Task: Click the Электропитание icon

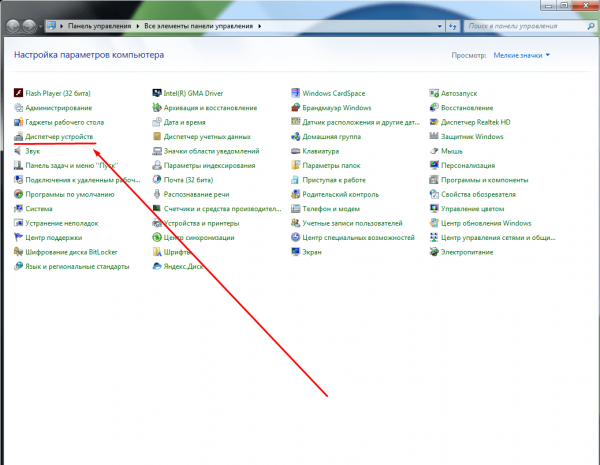Action: click(x=434, y=252)
